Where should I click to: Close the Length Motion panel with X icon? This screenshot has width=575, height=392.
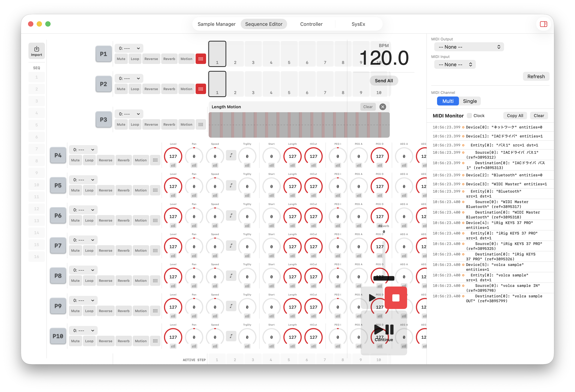point(383,107)
